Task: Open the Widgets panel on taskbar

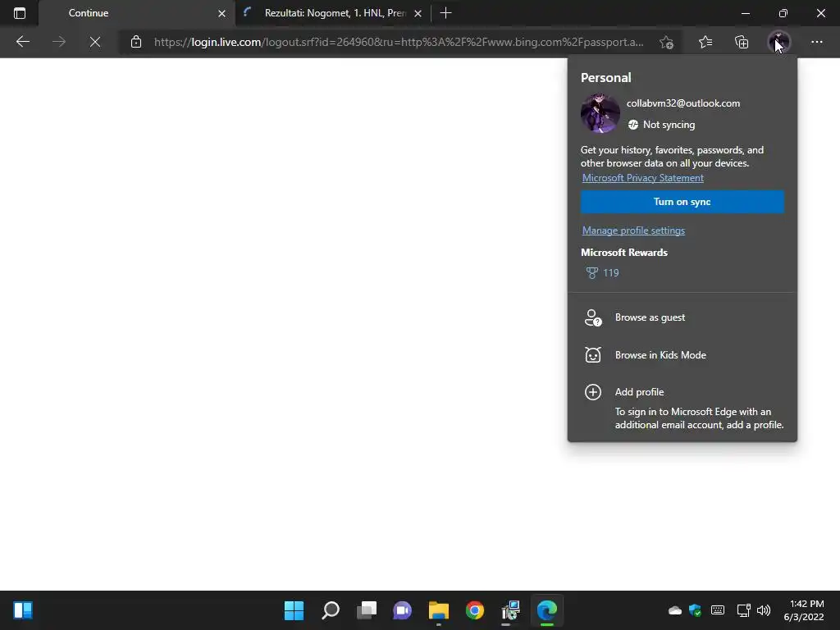Action: coord(23,610)
